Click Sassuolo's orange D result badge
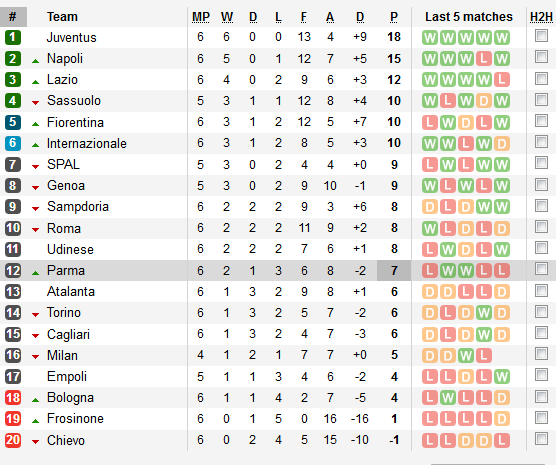This screenshot has height=465, width=559. 483,101
